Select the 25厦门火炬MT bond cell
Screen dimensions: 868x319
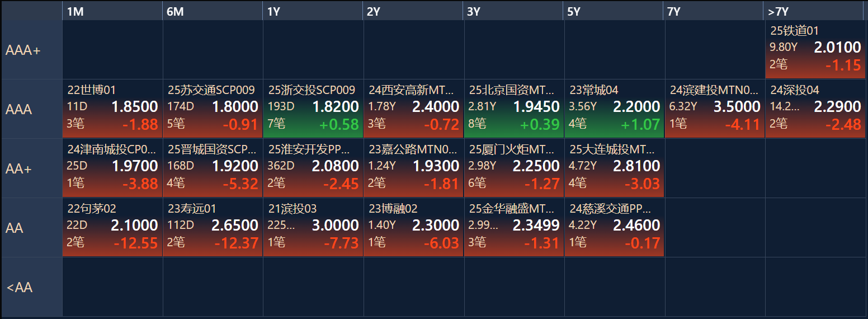point(514,168)
